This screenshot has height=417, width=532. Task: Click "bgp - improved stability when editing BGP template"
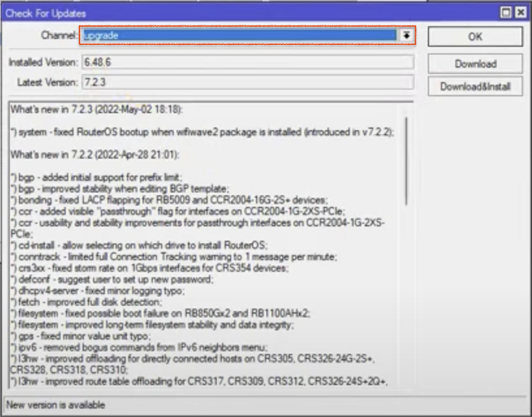point(120,189)
